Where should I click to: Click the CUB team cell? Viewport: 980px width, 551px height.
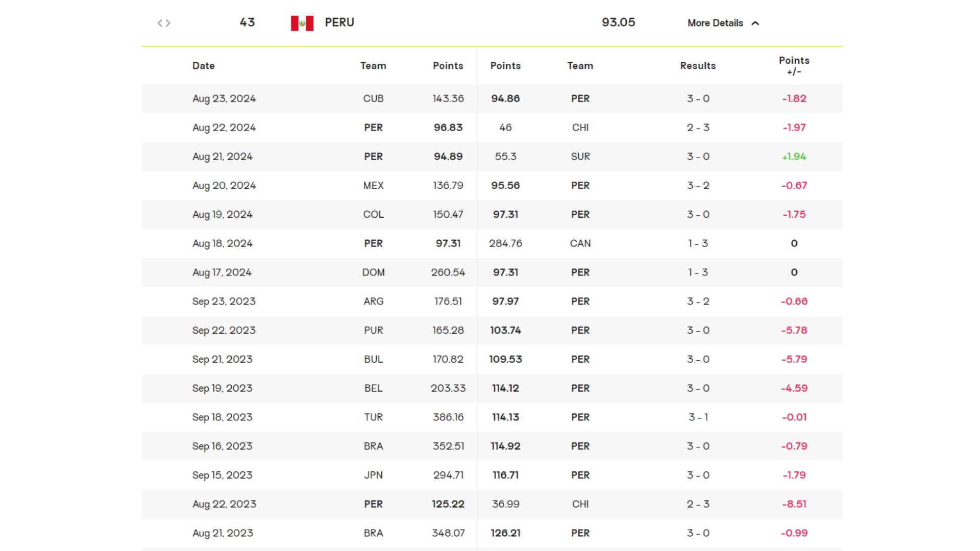(x=373, y=98)
